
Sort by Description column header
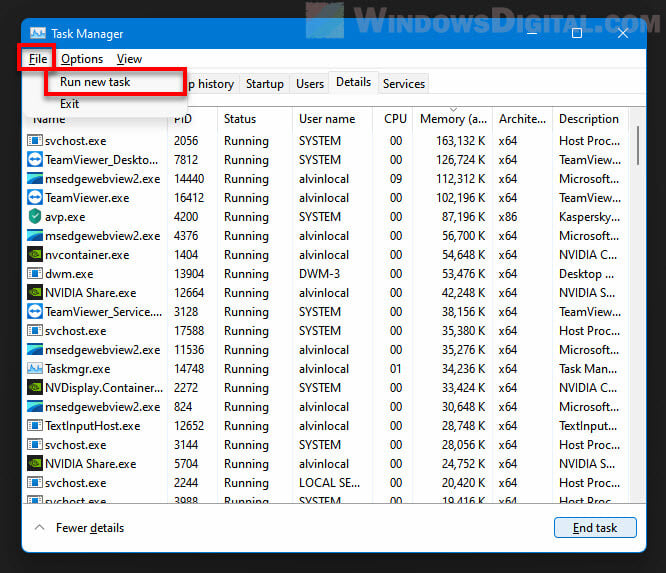coord(589,119)
